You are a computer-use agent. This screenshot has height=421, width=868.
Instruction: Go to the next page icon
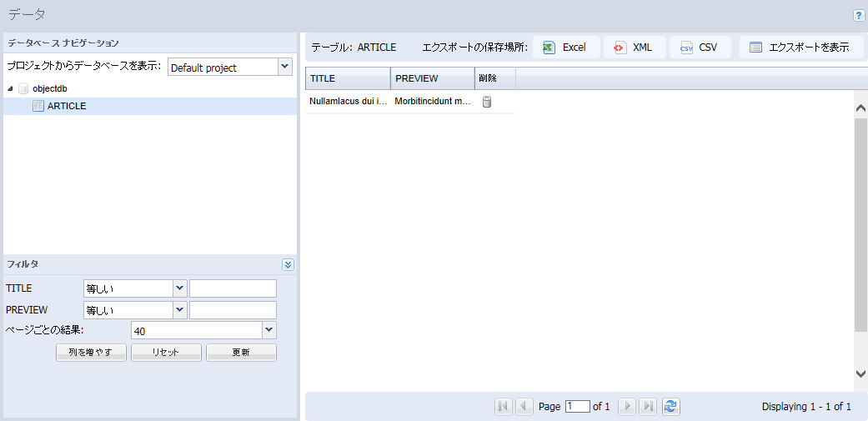626,406
